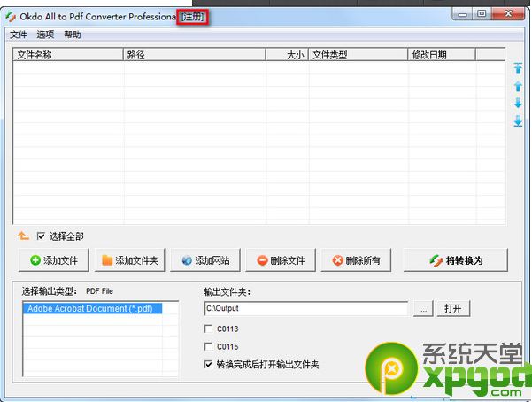Image resolution: width=532 pixels, height=402 pixels.
Task: Click 添加文件夹 to add a folder
Action: [x=129, y=260]
